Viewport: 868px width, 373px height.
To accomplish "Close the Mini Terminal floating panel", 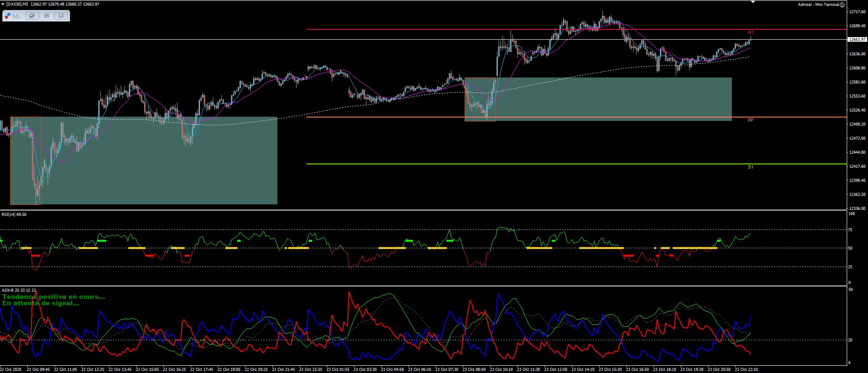I will [x=61, y=16].
